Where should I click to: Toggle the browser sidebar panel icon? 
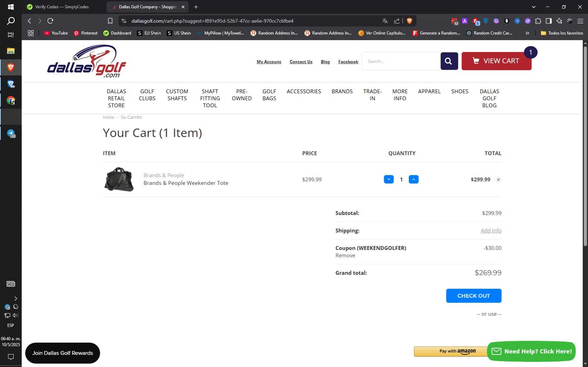[549, 21]
